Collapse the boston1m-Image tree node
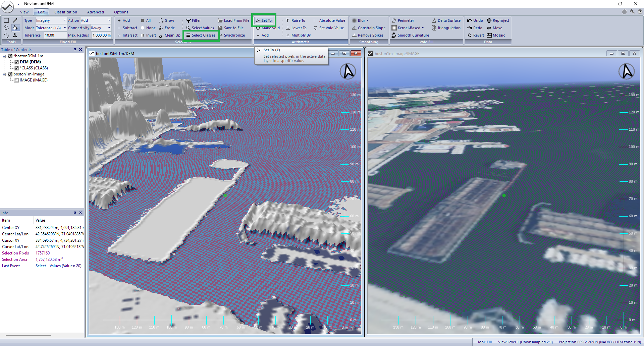644x346 pixels. pos(4,74)
